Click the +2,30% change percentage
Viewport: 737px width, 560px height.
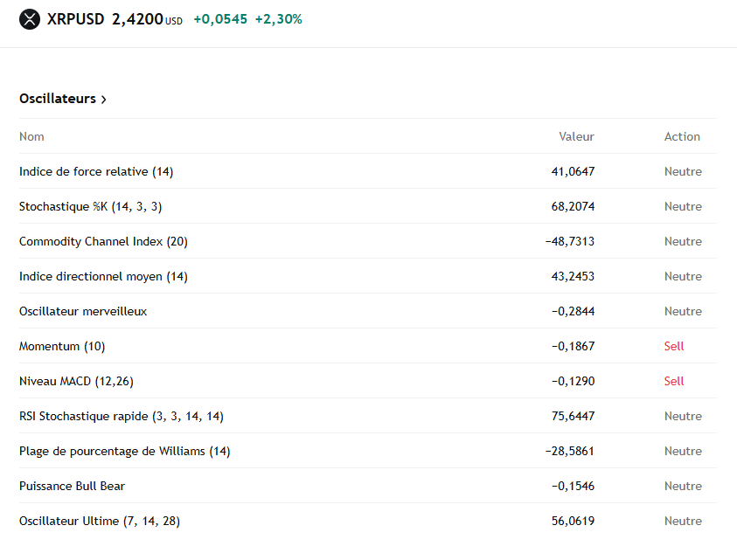[x=278, y=18]
